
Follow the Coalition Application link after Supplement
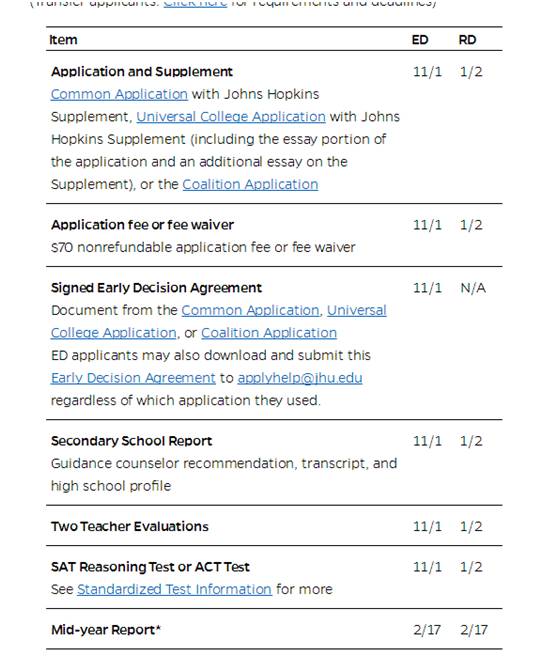[250, 184]
